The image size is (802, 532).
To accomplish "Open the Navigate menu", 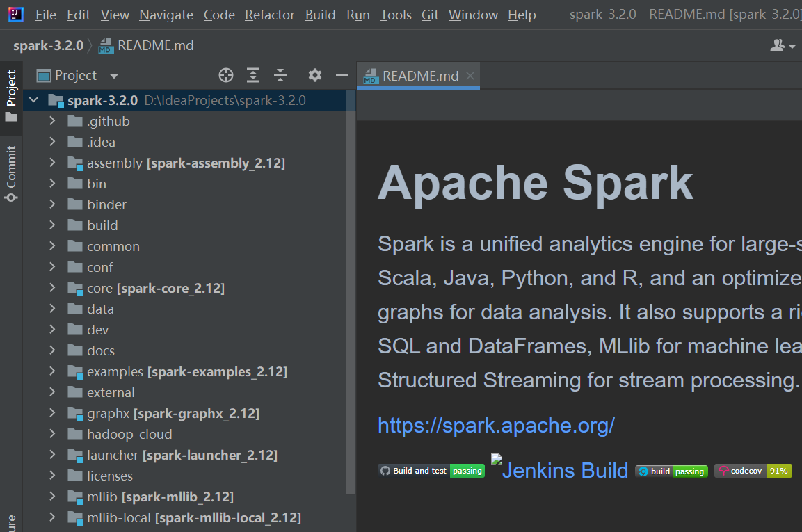I will click(x=166, y=15).
